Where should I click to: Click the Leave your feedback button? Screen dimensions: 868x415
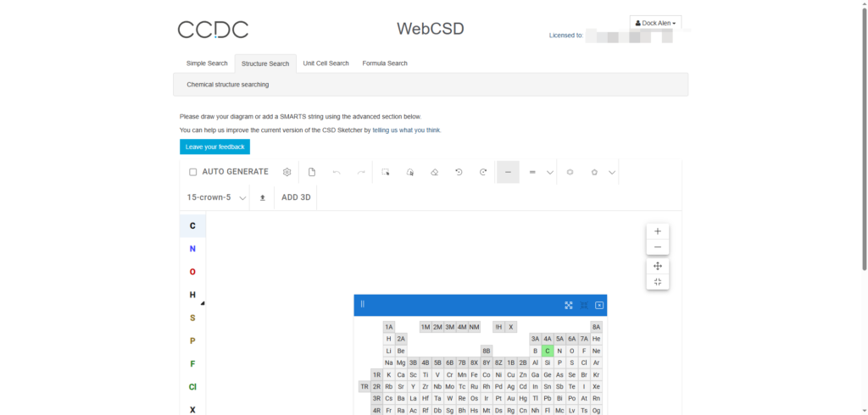tap(214, 147)
